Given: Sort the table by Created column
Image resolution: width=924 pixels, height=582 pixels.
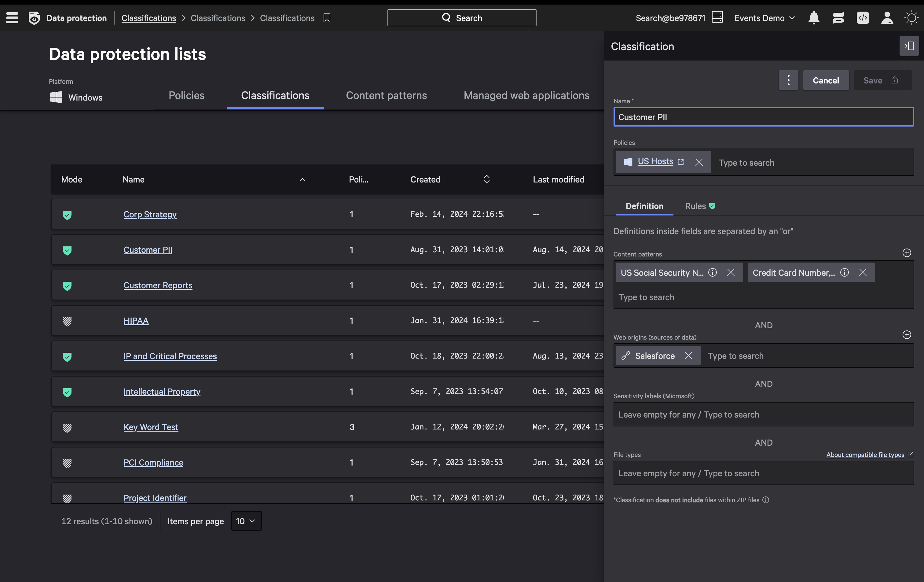Looking at the screenshot, I should (x=486, y=179).
